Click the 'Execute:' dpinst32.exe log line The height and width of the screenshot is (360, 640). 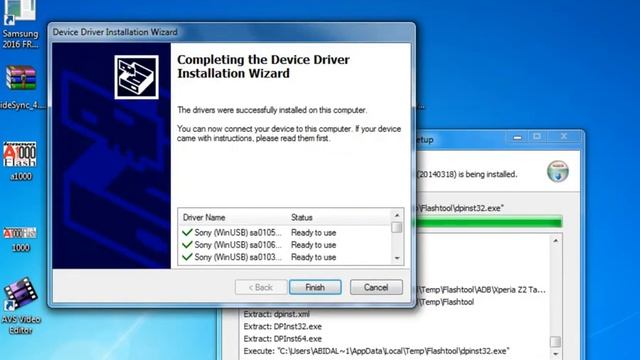pos(376,351)
